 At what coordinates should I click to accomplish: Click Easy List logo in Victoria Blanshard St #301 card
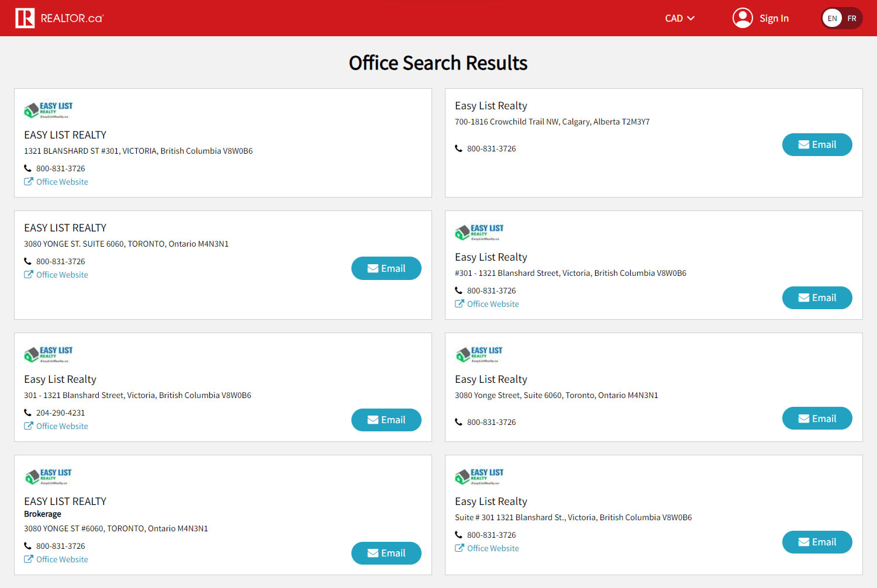pyautogui.click(x=49, y=109)
